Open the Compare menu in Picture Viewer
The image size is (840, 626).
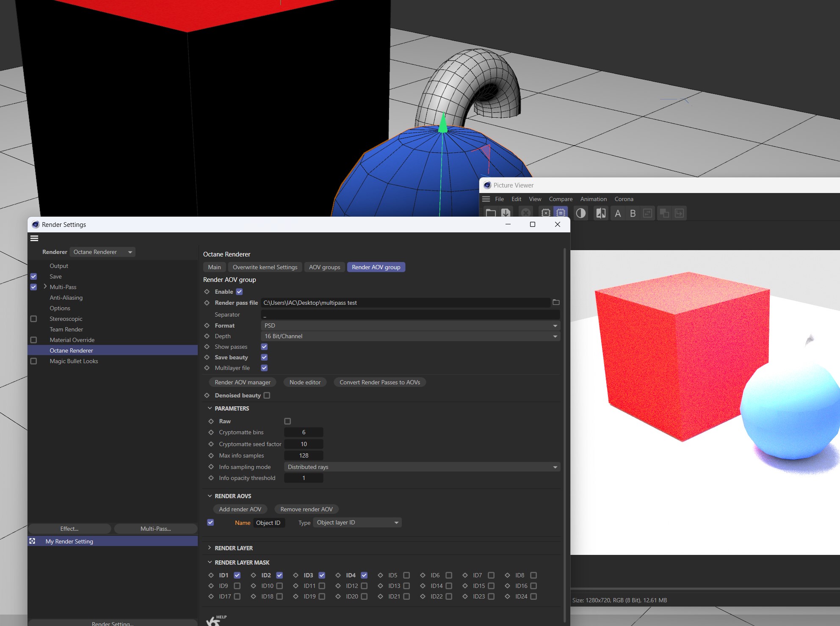click(x=560, y=199)
